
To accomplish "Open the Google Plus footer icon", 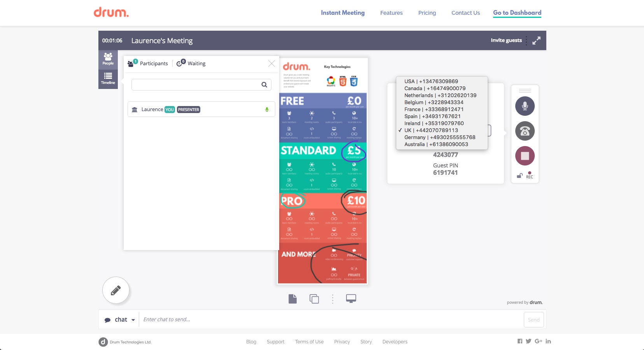I will [539, 341].
